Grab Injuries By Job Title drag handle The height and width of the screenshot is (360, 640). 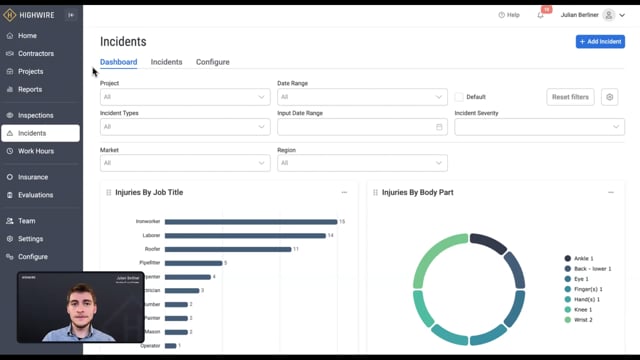tap(109, 193)
